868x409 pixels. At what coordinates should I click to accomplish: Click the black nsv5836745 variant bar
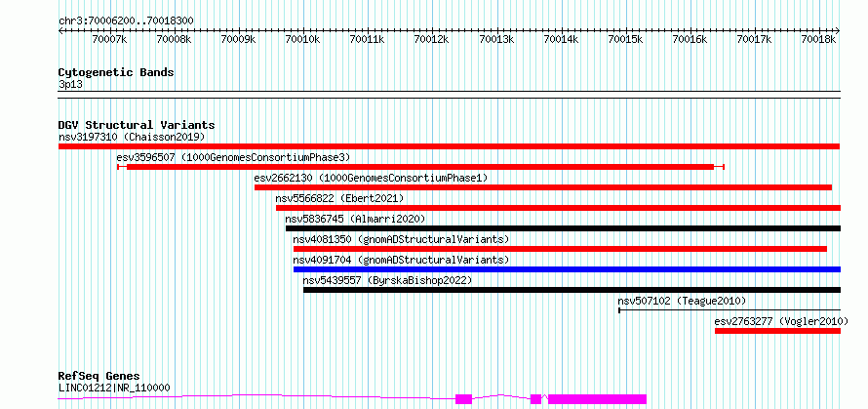coord(563,228)
